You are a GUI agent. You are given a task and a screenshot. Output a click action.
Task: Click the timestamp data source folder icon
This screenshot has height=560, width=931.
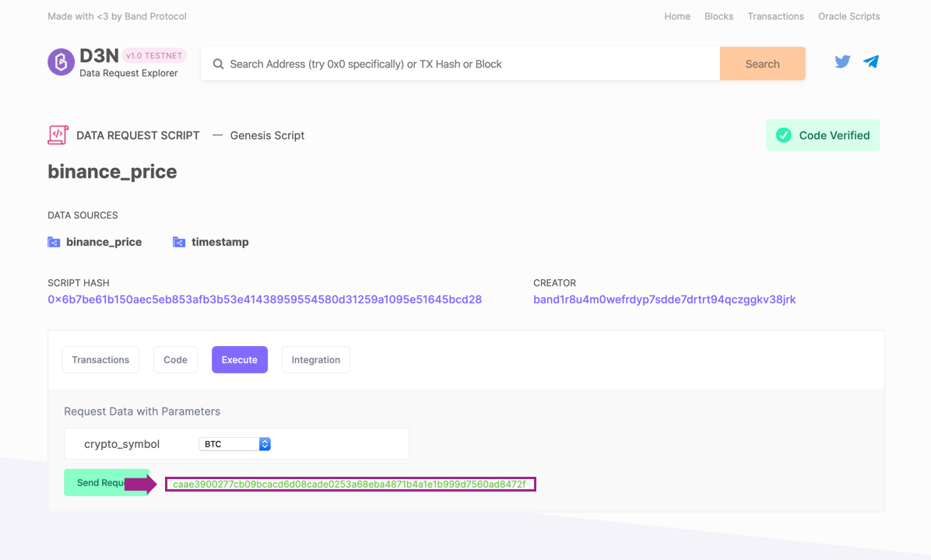click(179, 243)
